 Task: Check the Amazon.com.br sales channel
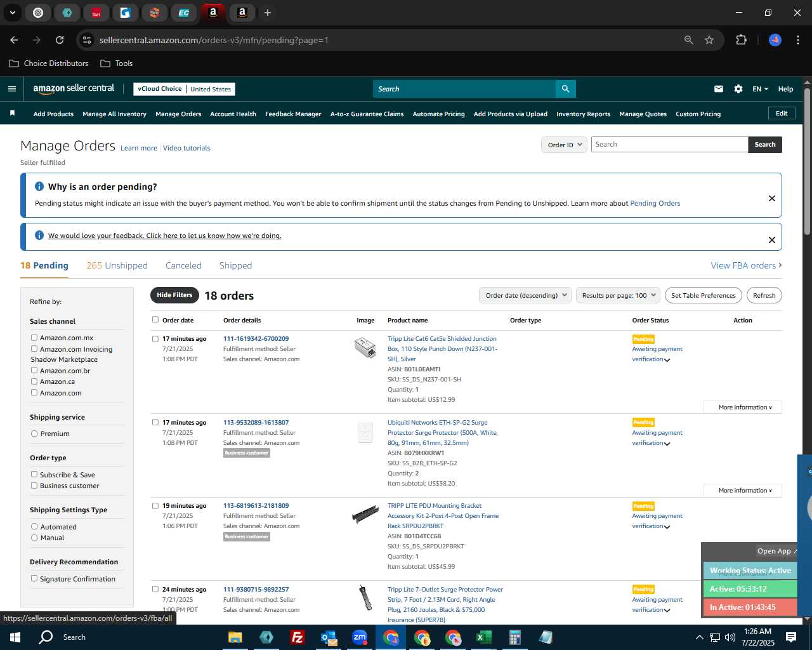pyautogui.click(x=34, y=370)
